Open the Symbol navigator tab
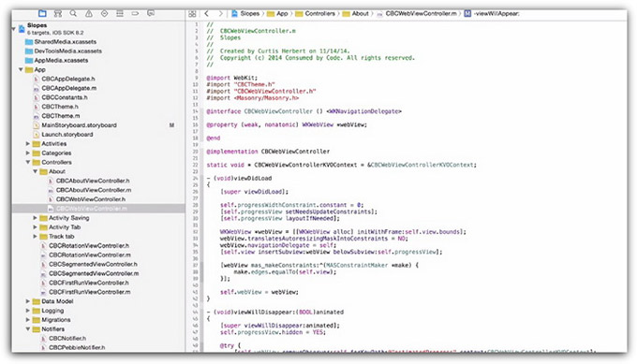 [x=58, y=13]
